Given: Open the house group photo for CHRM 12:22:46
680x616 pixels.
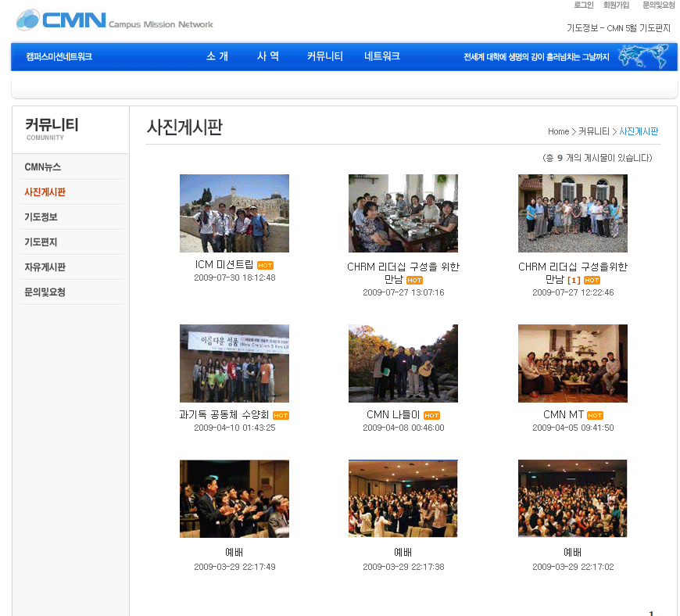Looking at the screenshot, I should 572,213.
